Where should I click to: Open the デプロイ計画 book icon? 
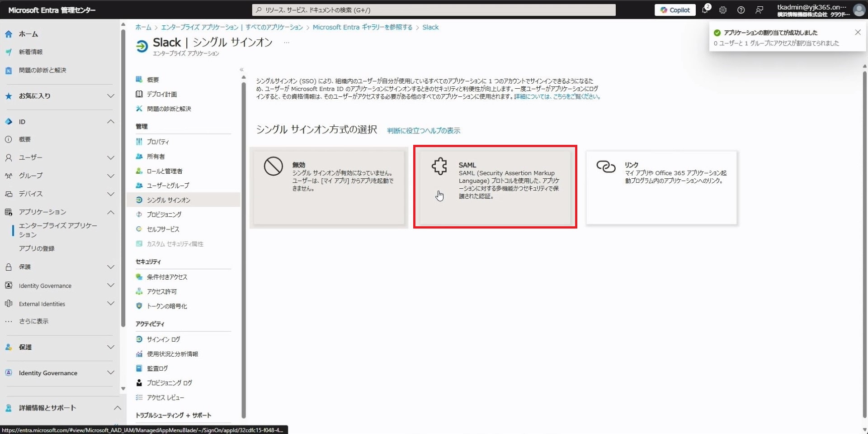click(x=139, y=94)
